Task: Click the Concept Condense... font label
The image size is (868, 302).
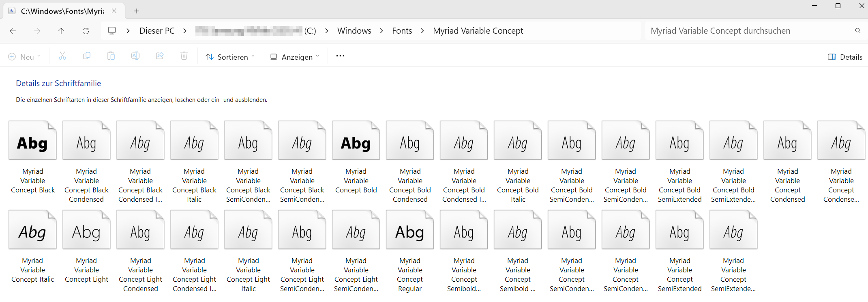Action: click(x=841, y=186)
